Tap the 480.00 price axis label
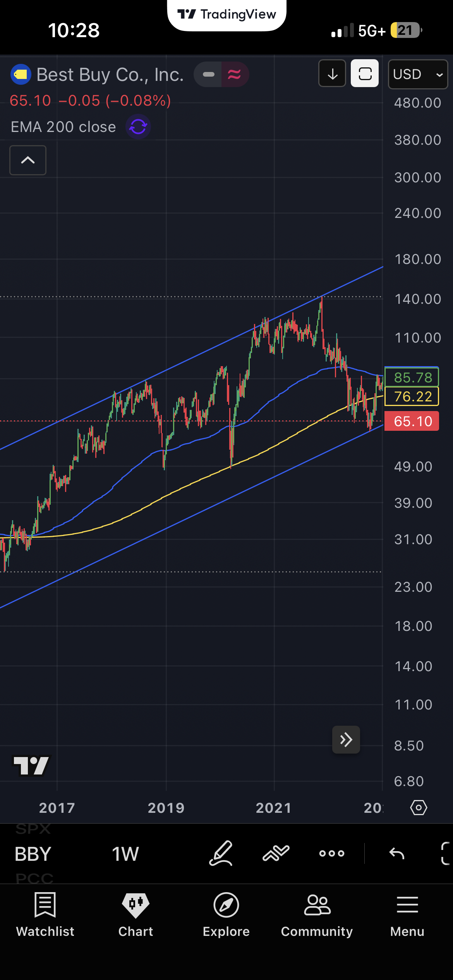 pos(418,103)
